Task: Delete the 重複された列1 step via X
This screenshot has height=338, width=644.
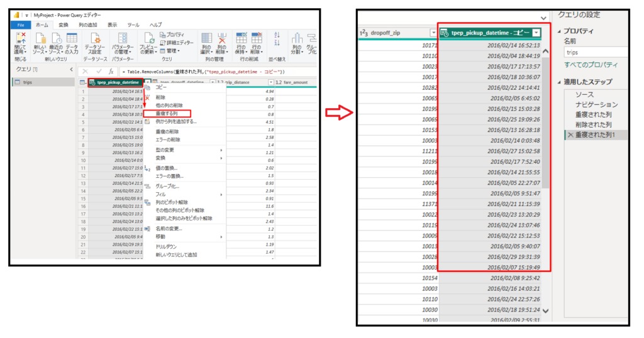Action: click(570, 135)
